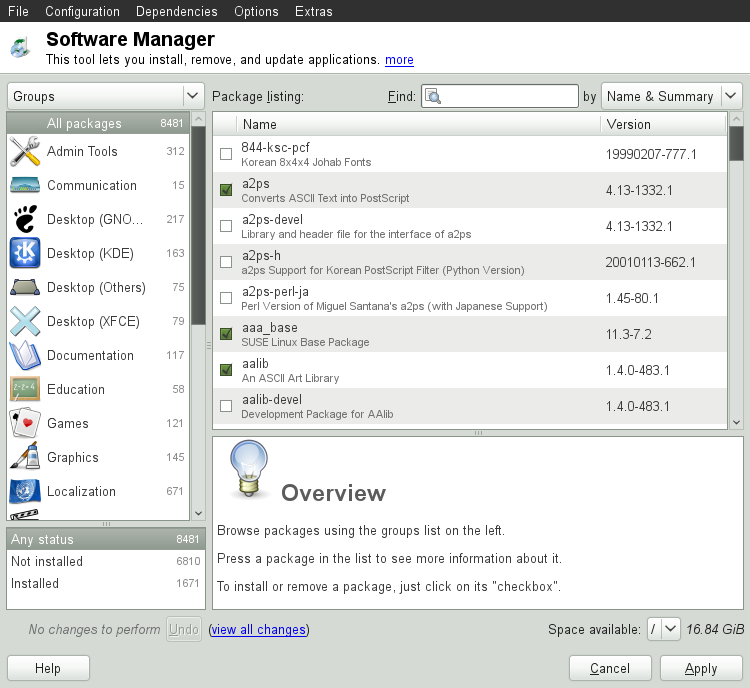Pick the Desktop (XFCE) group icon

click(24, 322)
